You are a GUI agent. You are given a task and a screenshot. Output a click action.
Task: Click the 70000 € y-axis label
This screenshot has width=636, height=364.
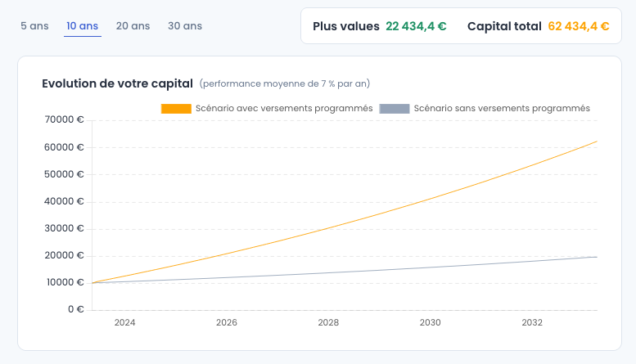(x=64, y=119)
